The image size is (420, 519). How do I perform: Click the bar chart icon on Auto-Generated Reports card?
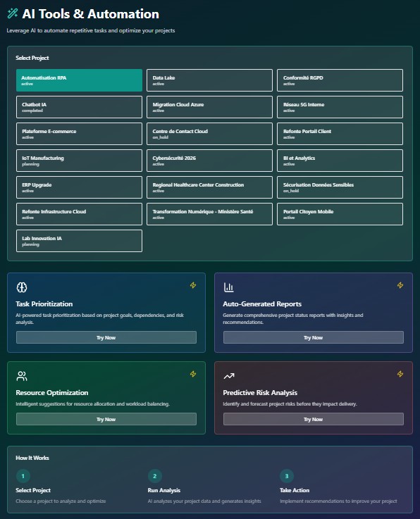229,287
